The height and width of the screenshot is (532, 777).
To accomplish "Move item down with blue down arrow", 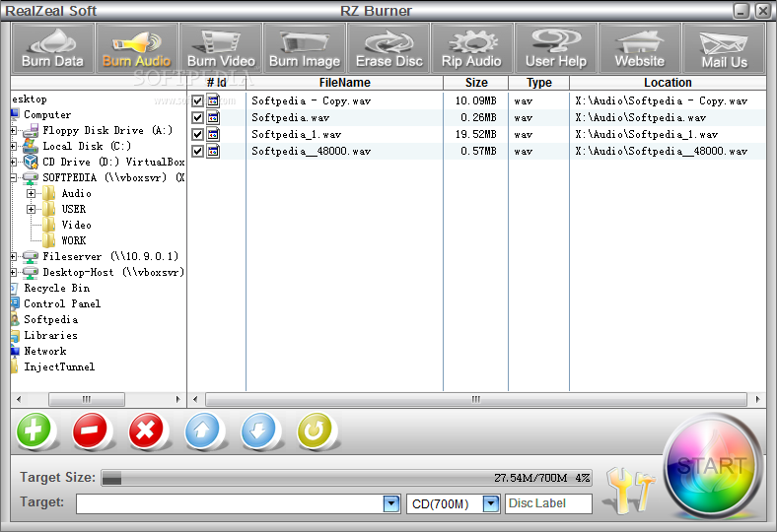I will 258,431.
